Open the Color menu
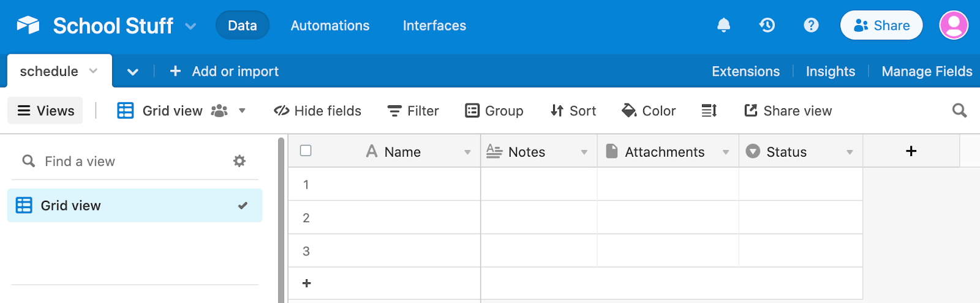Screen dimensions: 980x303 (649, 111)
